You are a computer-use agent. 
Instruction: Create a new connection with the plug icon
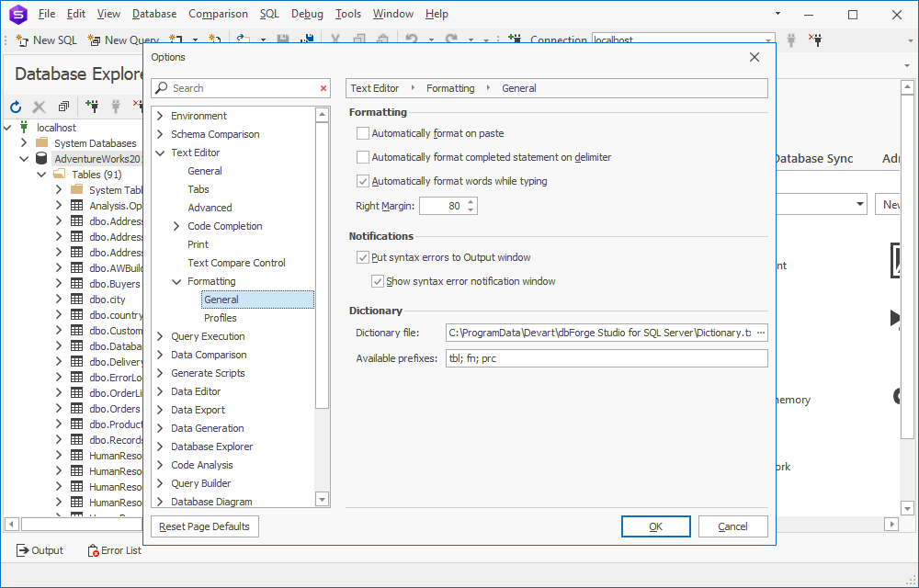click(92, 107)
